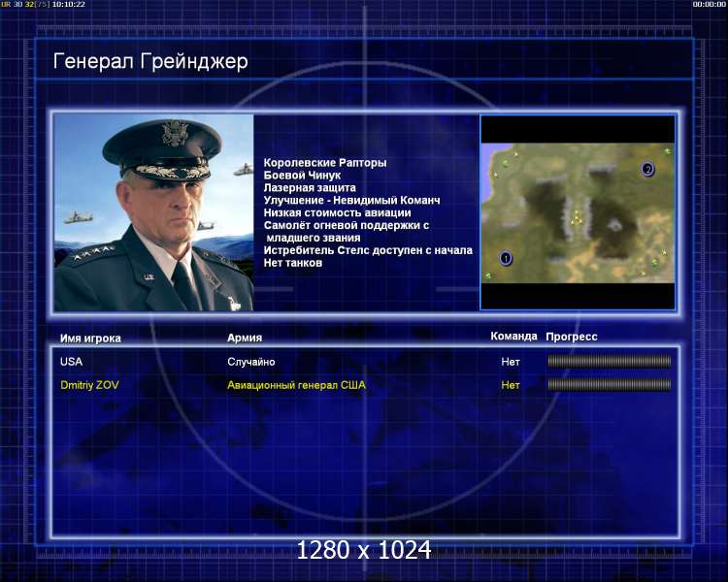This screenshot has width=728, height=582.
Task: Click the USA player progress bar
Action: point(610,361)
